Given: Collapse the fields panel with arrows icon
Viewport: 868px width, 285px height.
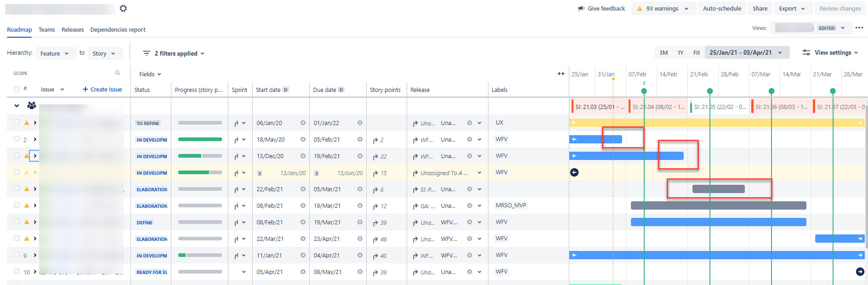Looking at the screenshot, I should coord(561,74).
